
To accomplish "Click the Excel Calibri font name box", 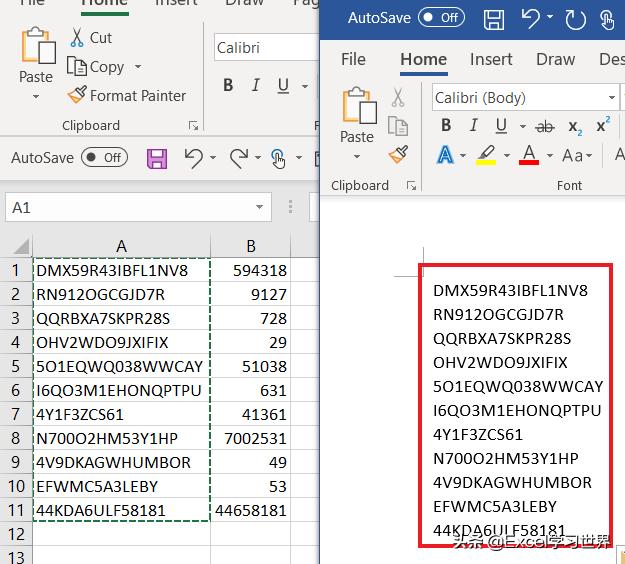I will click(266, 48).
